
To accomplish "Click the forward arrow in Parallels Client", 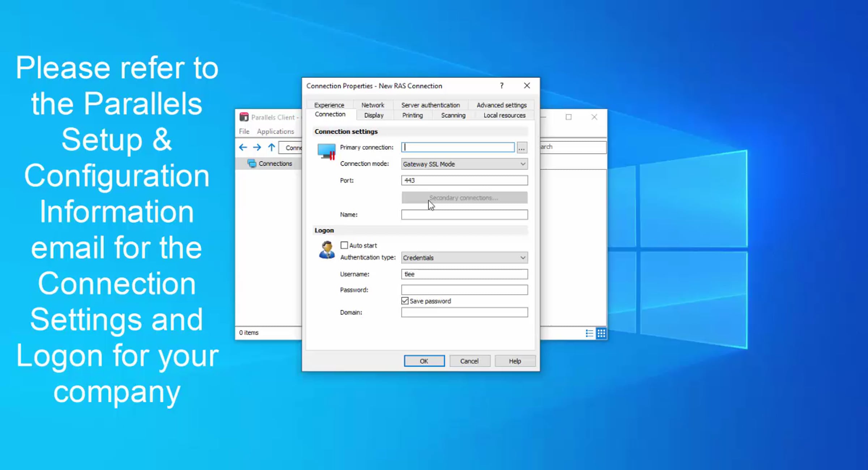I will 257,147.
